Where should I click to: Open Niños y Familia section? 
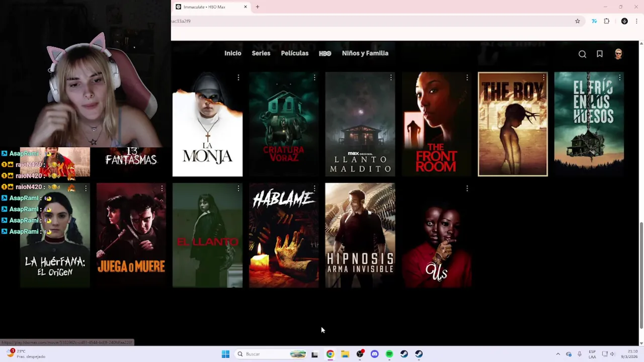point(365,53)
